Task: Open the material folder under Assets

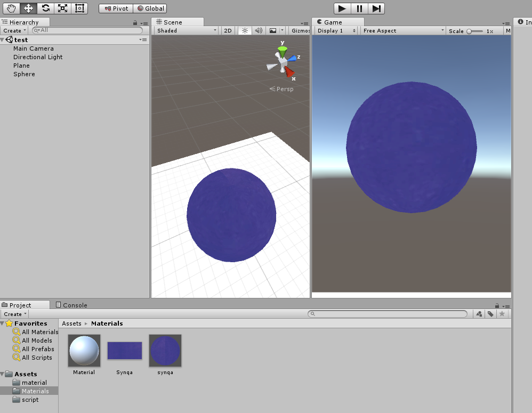Action: click(x=29, y=383)
